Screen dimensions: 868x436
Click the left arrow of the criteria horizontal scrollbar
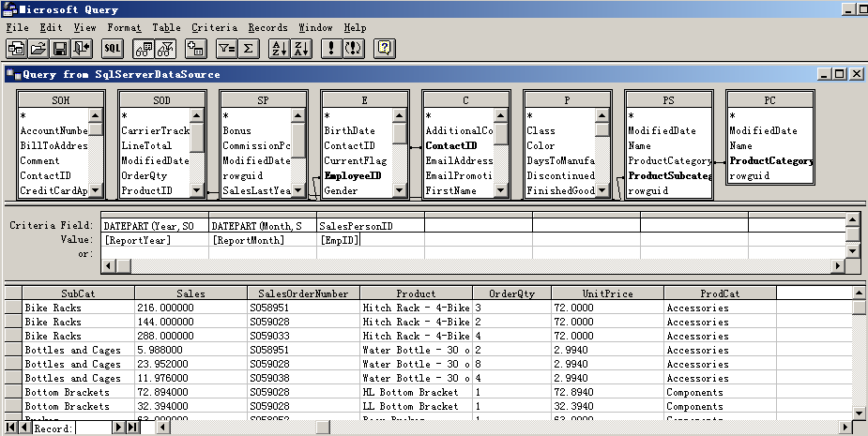point(110,266)
